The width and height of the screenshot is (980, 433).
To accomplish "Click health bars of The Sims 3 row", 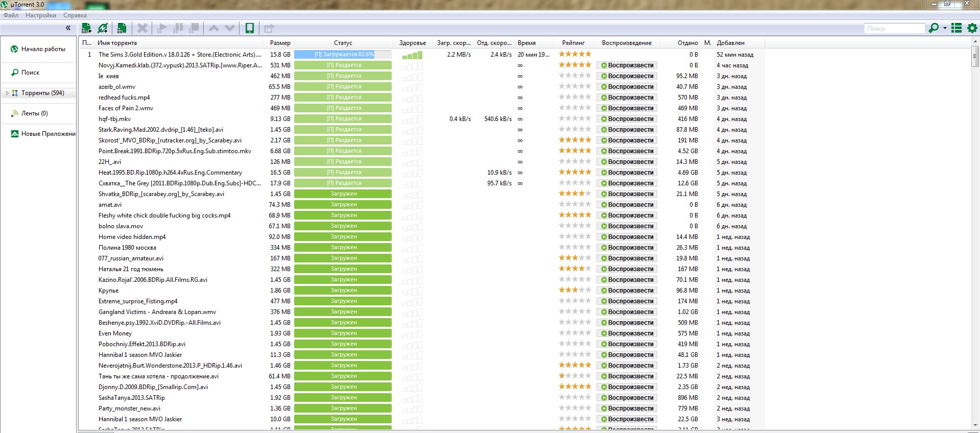I will [x=412, y=55].
